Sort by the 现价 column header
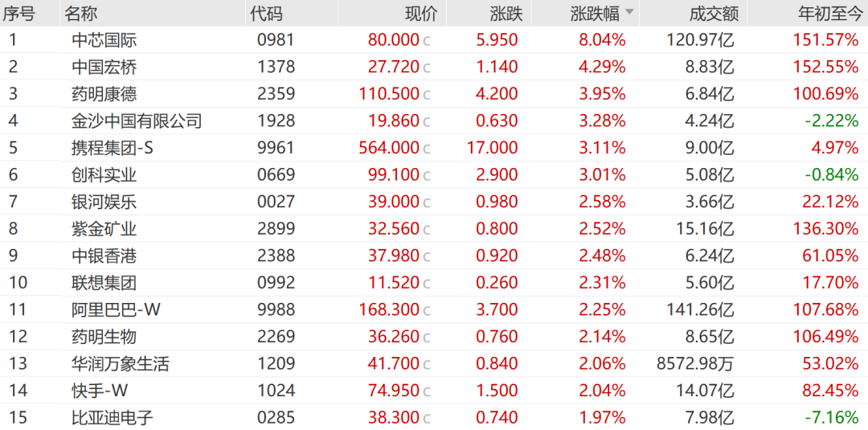868x430 pixels. pos(421,13)
